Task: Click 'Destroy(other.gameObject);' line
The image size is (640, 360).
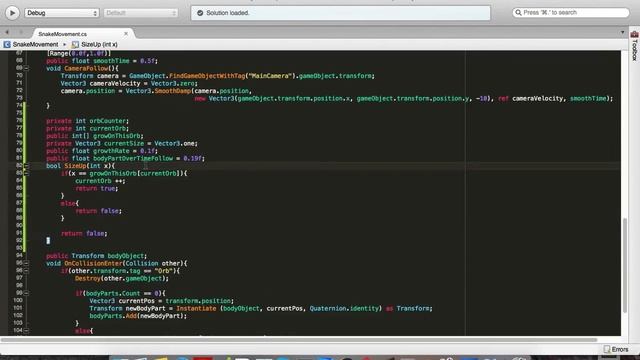Action: coord(122,279)
